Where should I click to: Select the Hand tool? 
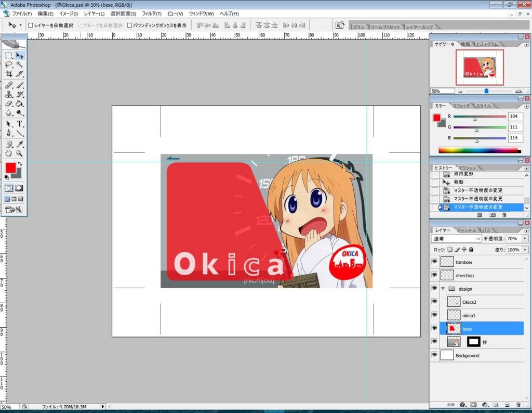click(9, 153)
